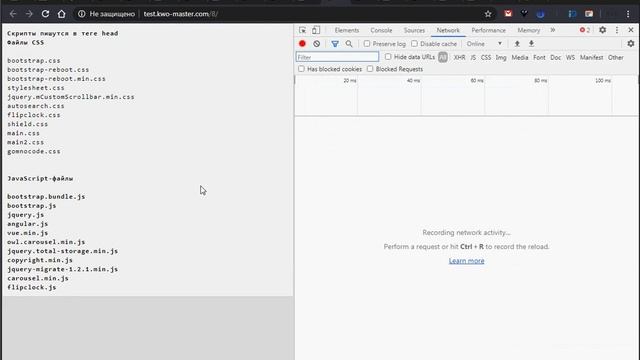The image size is (640, 360).
Task: Click jquery.mCustomScrollbar.min.css text
Action: 71,97
